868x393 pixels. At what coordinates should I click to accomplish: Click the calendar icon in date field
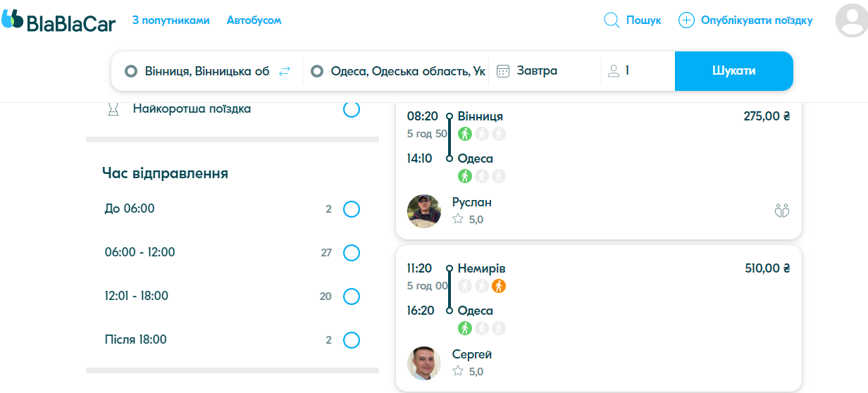coord(503,71)
